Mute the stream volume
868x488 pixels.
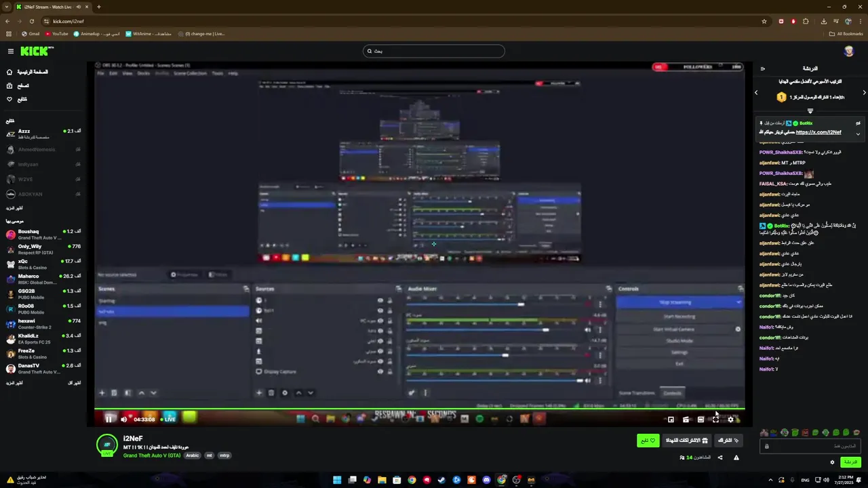(123, 419)
